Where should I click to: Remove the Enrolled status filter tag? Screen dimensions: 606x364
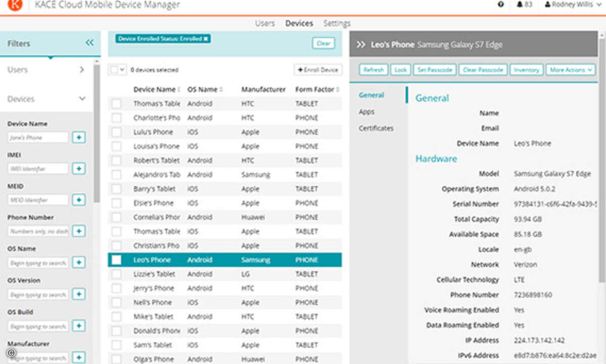tap(206, 38)
